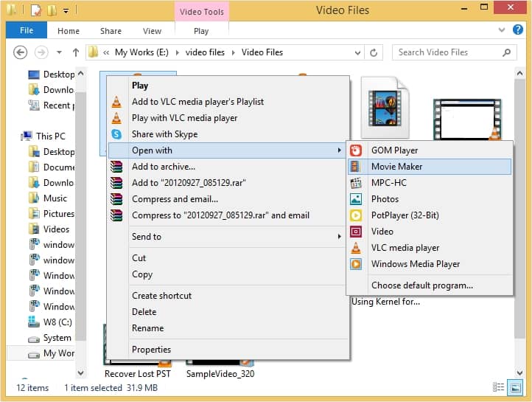Select Delete from context menu
This screenshot has width=532, height=402.
coord(144,312)
